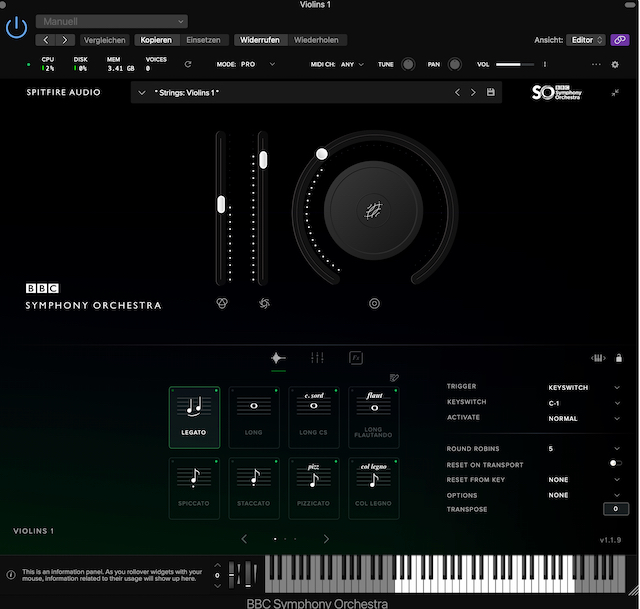Select the LONG articulation

coord(254,418)
